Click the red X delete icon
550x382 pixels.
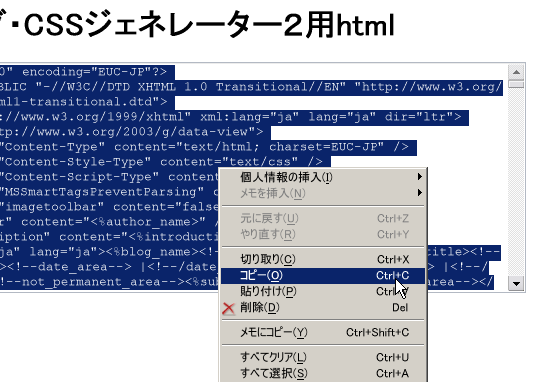pyautogui.click(x=228, y=308)
